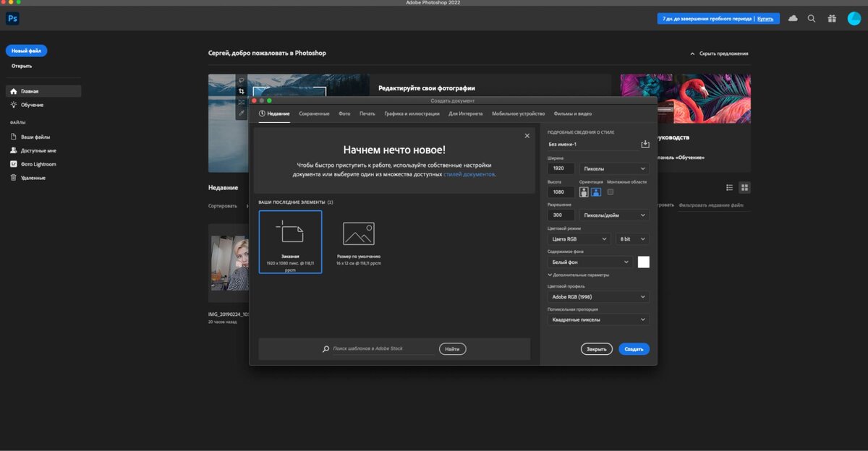Image resolution: width=868 pixels, height=451 pixels.
Task: Click the Photoshop Ps home logo
Action: (12, 19)
